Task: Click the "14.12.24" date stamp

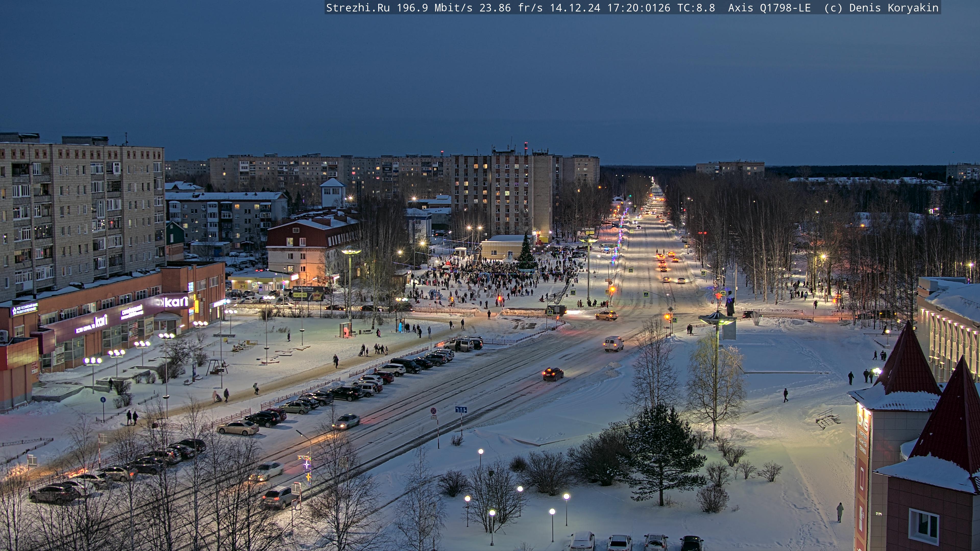Action: [575, 8]
